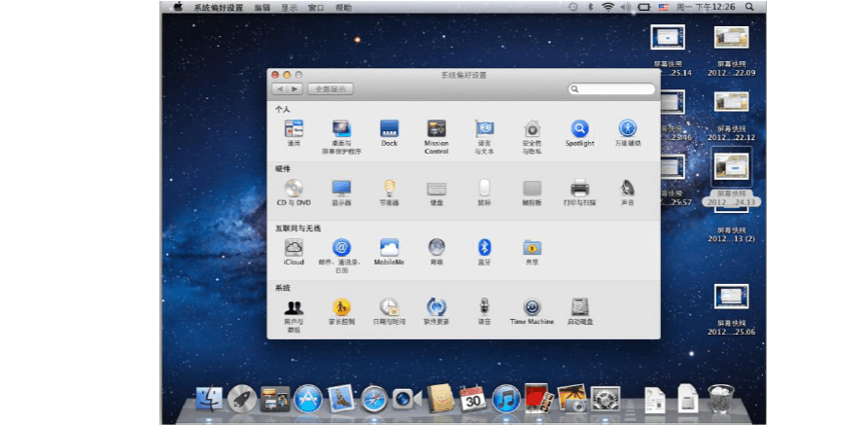
Task: Open the Time Machine preference pane
Action: (532, 307)
